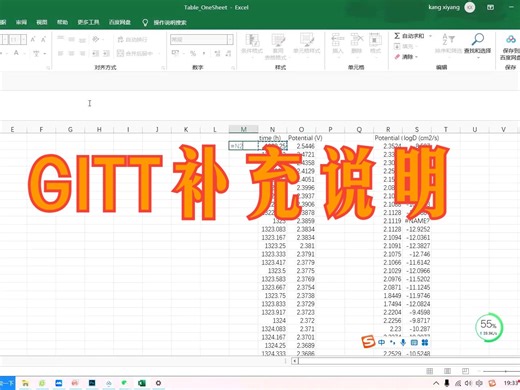This screenshot has height=390, width=520.
Task: Click the Increase Indent icon
Action: [x=106, y=53]
